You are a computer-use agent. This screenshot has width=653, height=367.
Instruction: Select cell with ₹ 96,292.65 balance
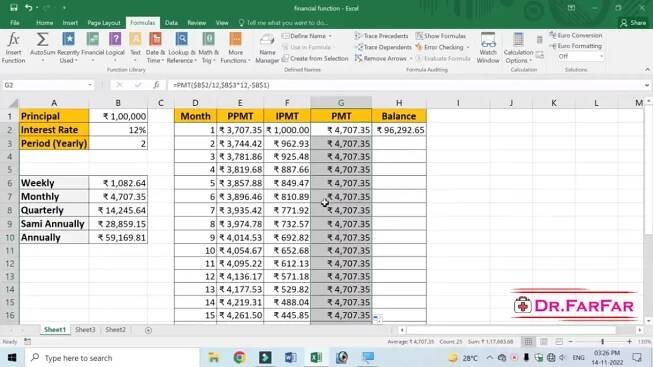click(x=399, y=130)
